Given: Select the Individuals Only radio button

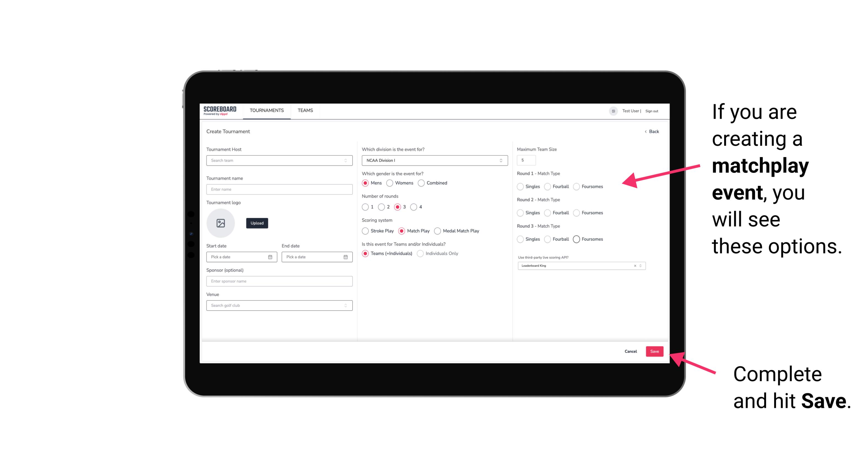Looking at the screenshot, I should (x=419, y=254).
